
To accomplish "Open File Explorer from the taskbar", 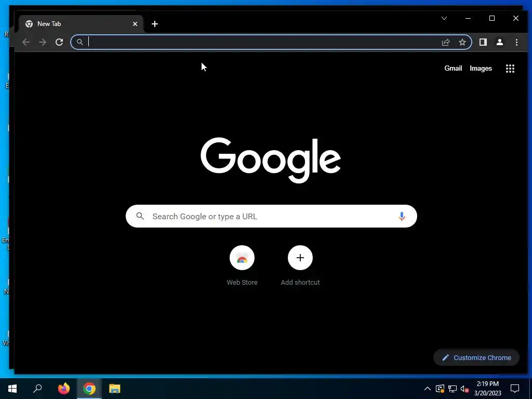I will 115,389.
